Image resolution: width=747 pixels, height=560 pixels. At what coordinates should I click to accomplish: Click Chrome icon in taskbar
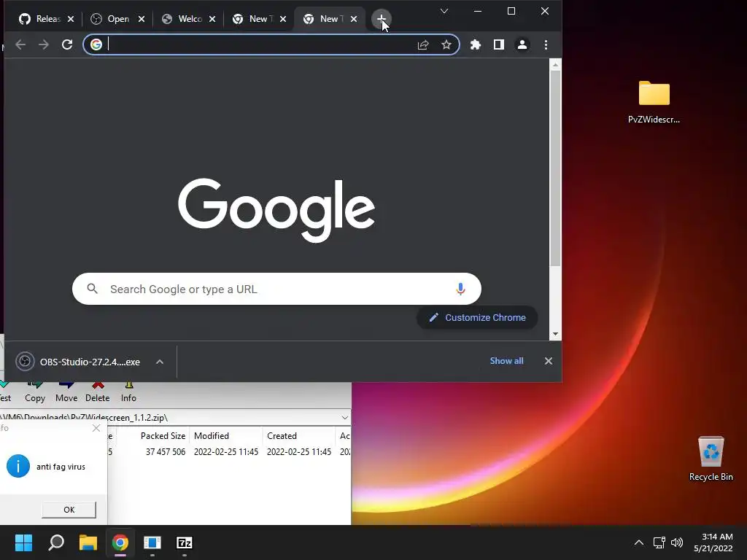(x=120, y=542)
